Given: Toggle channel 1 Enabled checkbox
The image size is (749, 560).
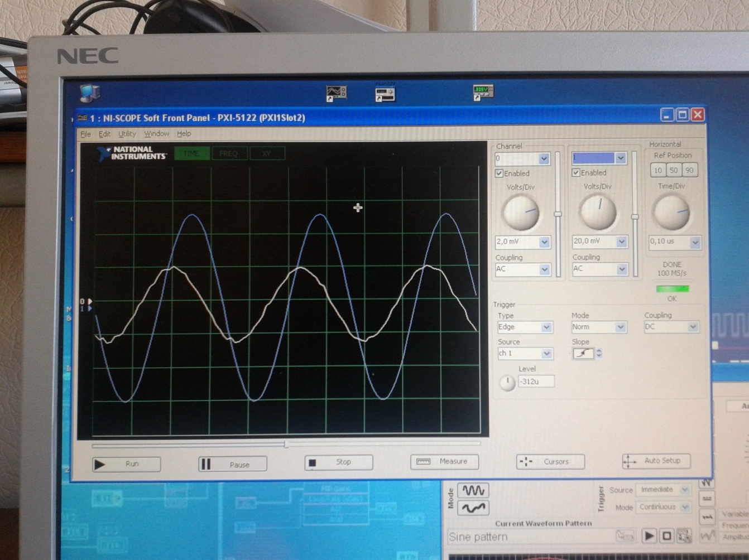Looking at the screenshot, I should 576,173.
